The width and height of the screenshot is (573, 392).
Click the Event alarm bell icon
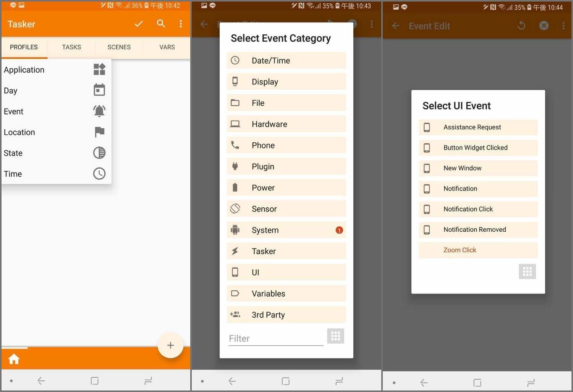click(x=99, y=111)
